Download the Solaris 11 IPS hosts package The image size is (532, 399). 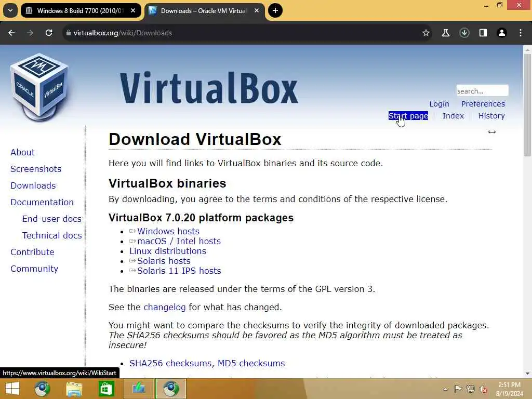[x=179, y=271]
